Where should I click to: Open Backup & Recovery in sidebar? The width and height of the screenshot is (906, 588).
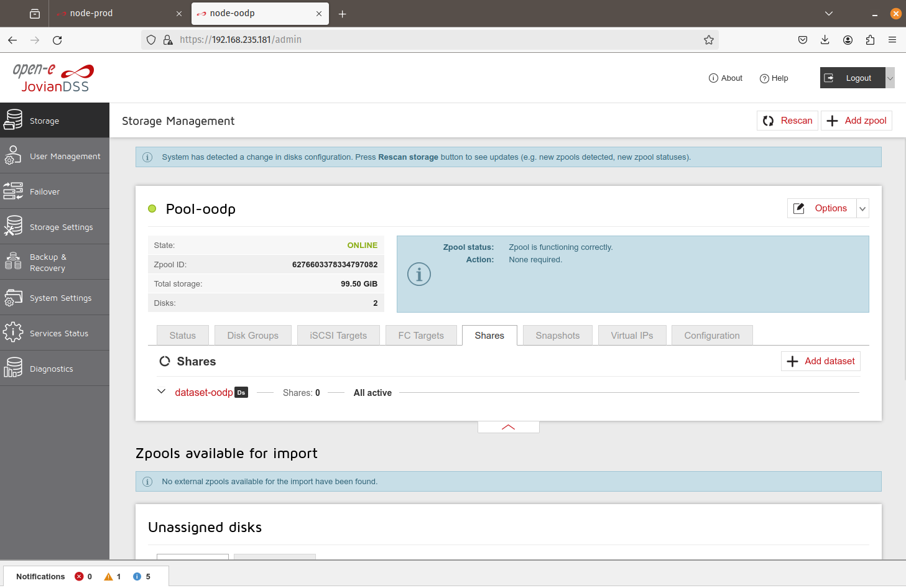pos(55,262)
